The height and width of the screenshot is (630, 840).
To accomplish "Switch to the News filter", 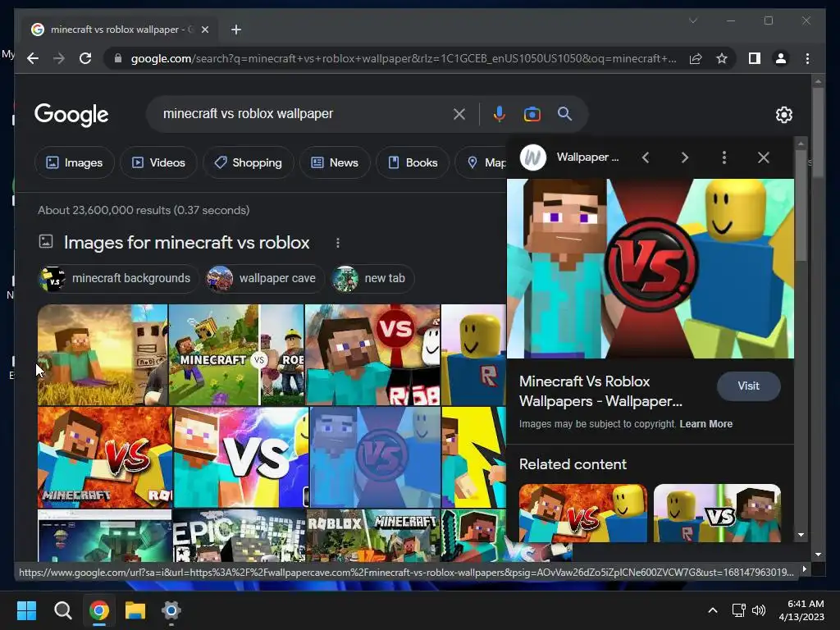I will pyautogui.click(x=335, y=162).
